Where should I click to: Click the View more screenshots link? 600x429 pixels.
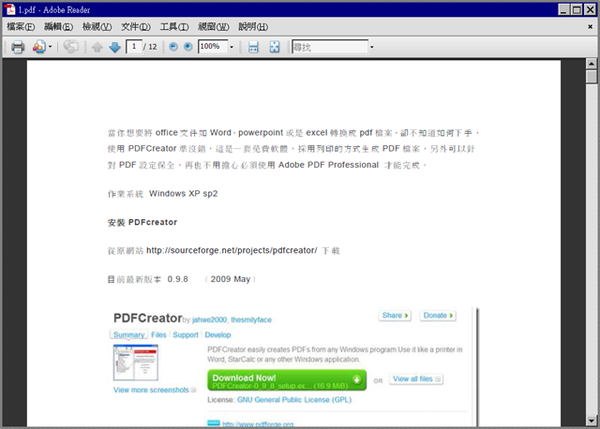tap(151, 390)
